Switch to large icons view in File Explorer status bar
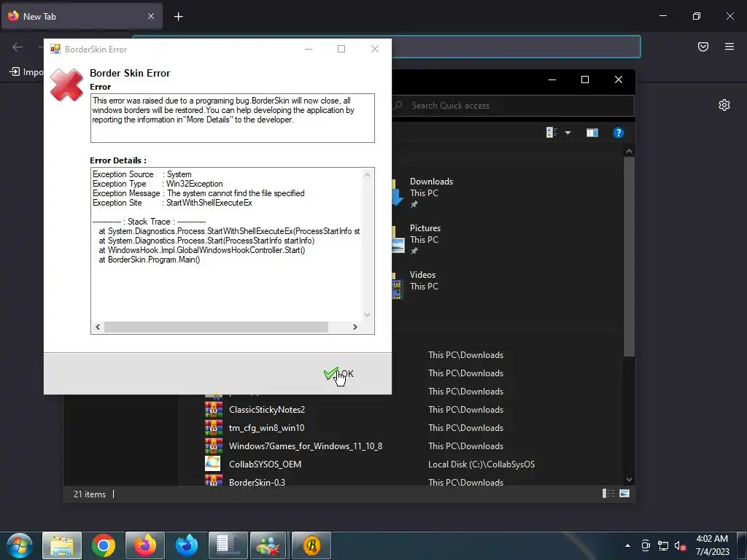 624,494
